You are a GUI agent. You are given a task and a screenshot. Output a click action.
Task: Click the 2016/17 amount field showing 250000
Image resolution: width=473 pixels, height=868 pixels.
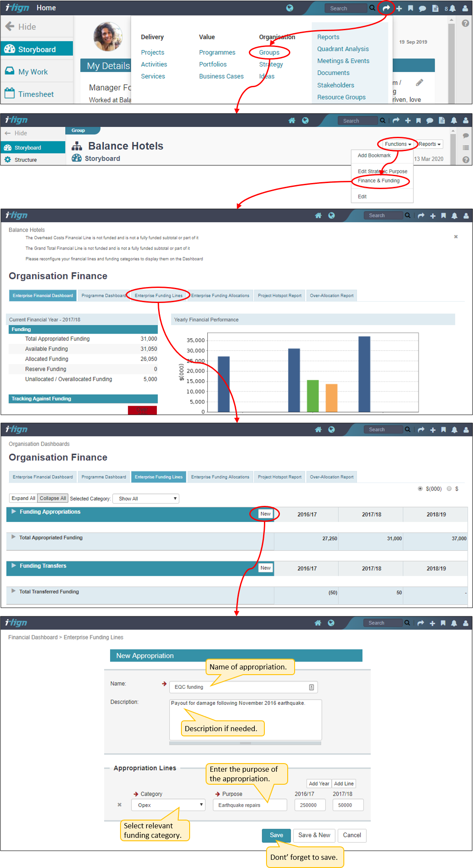pyautogui.click(x=310, y=805)
